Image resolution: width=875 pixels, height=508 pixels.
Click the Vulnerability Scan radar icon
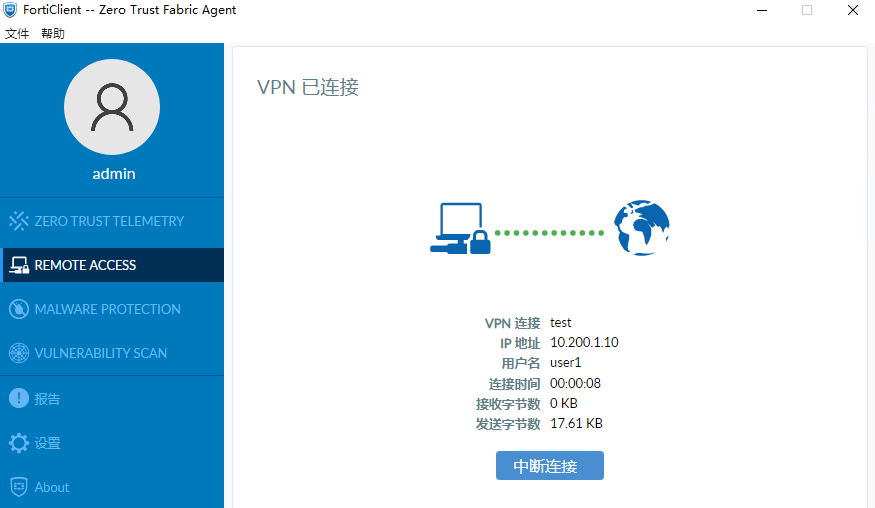pos(18,353)
